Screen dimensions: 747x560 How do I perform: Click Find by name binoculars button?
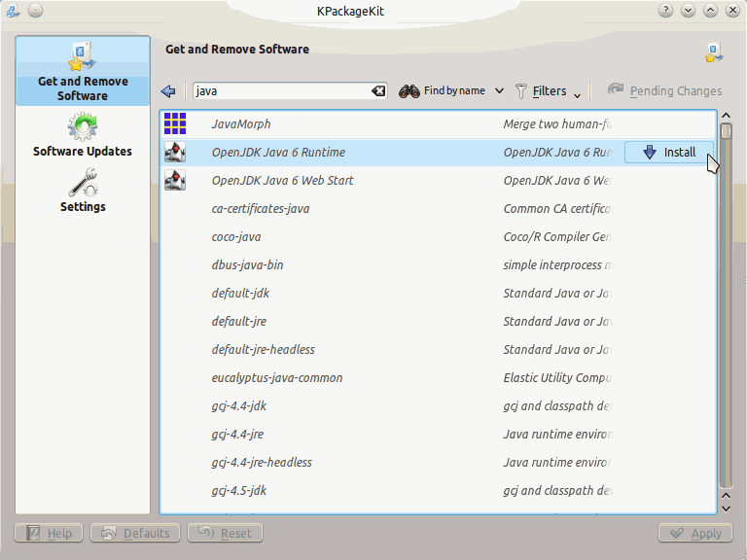point(442,91)
